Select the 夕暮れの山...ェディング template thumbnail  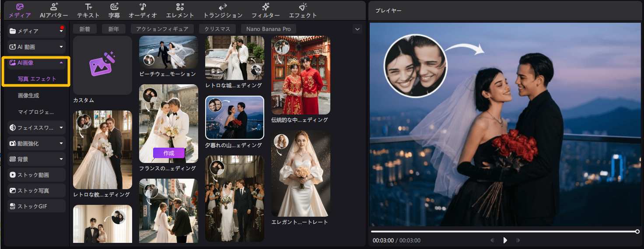click(234, 118)
